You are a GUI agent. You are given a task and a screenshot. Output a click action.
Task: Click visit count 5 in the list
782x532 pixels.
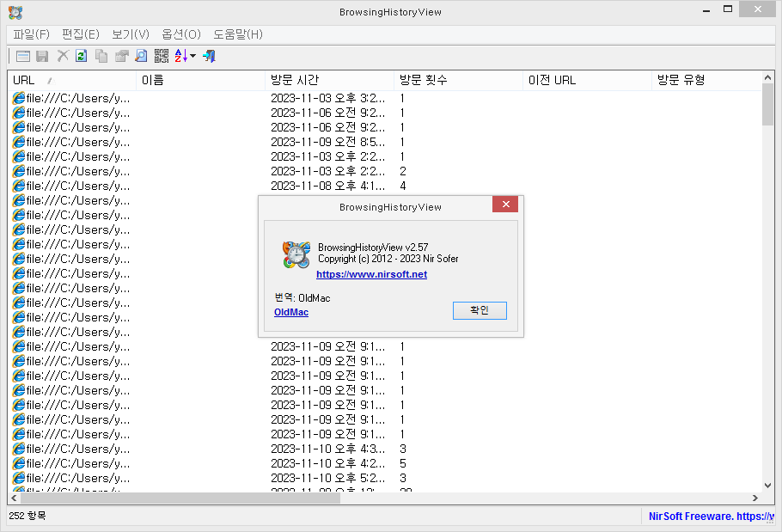[402, 463]
